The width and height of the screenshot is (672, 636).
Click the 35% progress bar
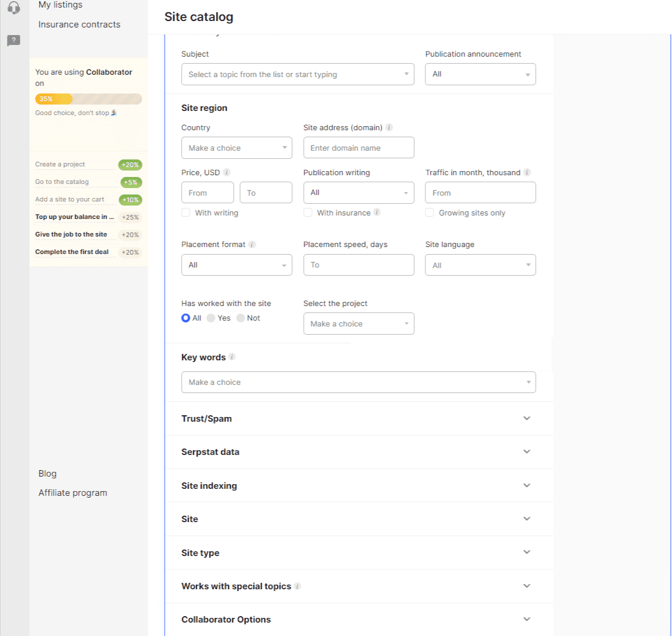88,99
